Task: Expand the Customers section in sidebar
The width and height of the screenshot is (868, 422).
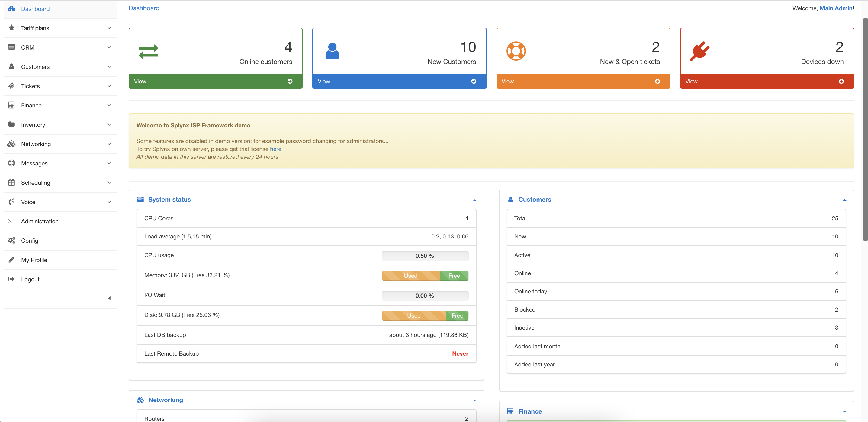Action: (x=109, y=67)
